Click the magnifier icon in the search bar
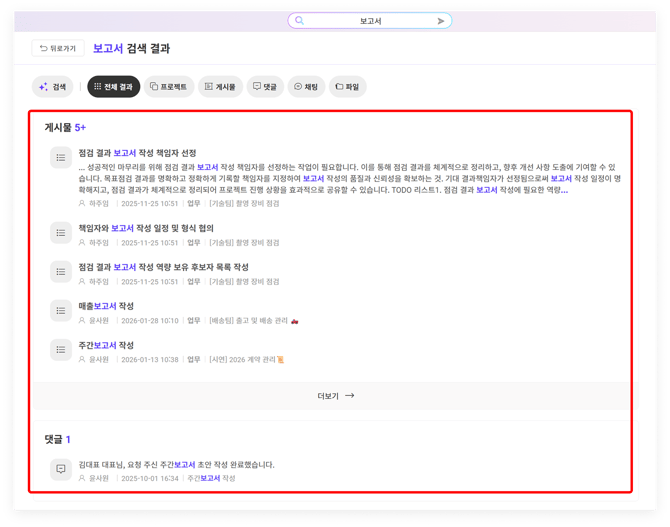Screen dimensions: 670x527 pyautogui.click(x=299, y=21)
